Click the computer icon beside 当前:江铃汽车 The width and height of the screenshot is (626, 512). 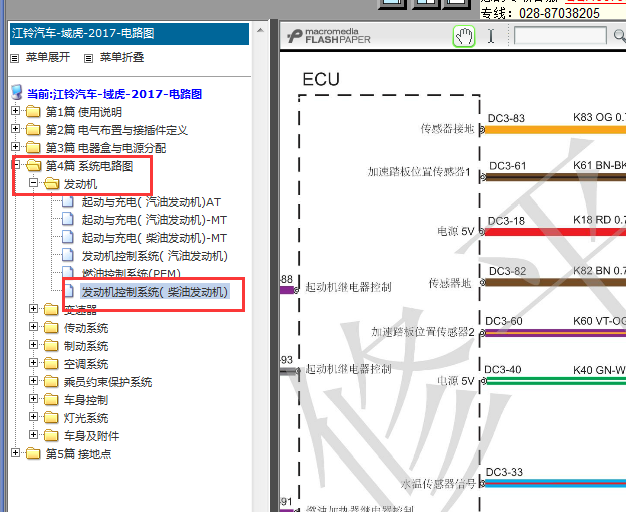[17, 92]
